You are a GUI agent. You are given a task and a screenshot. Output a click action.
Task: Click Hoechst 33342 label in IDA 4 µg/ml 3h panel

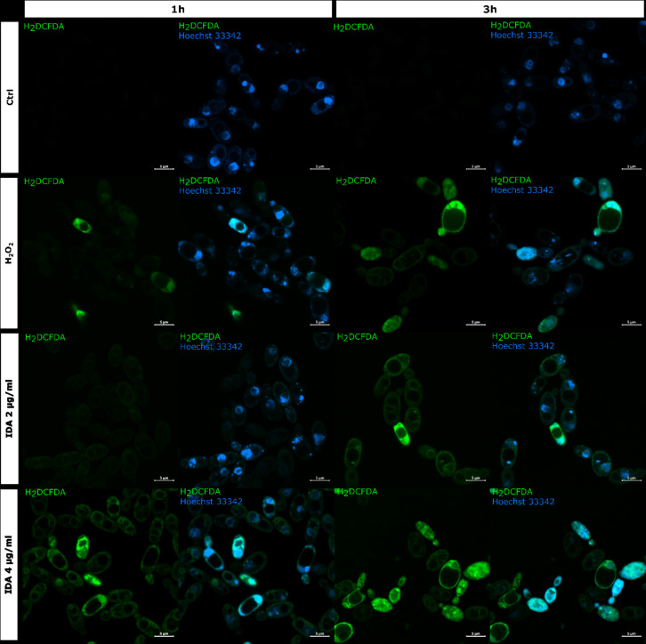point(523,502)
